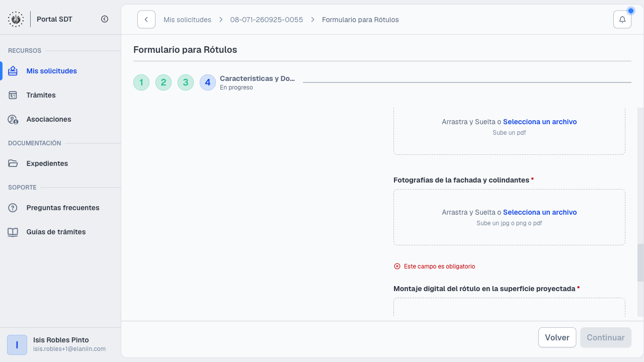
Task: Select step 4 Características y Documentos
Action: point(208,82)
